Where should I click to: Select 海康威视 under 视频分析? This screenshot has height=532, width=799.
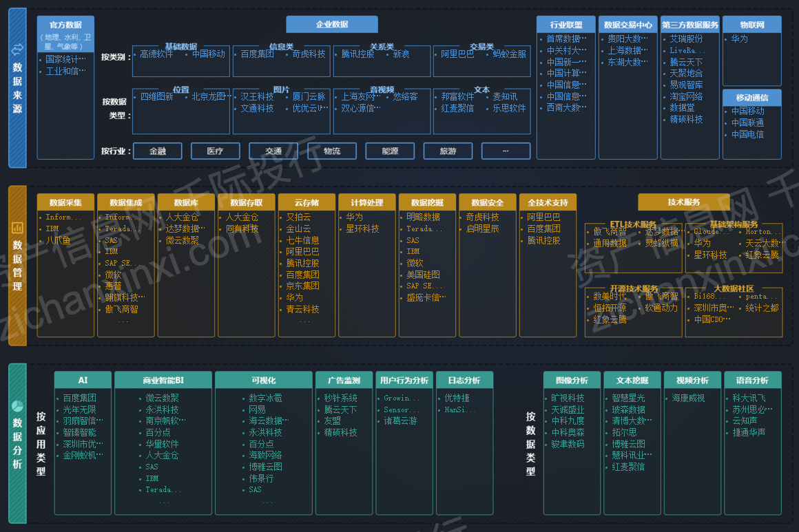(x=688, y=398)
